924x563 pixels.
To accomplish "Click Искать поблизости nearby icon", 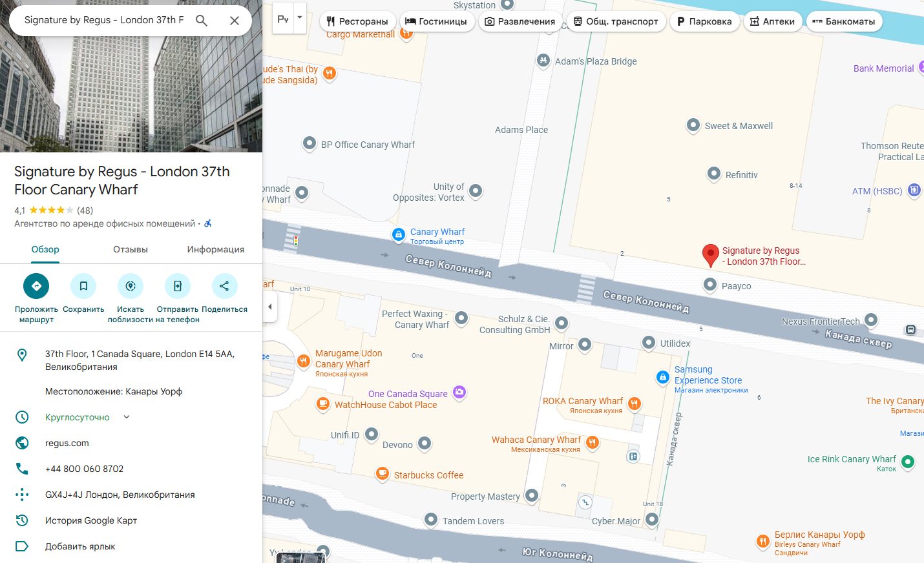I will pos(131,286).
